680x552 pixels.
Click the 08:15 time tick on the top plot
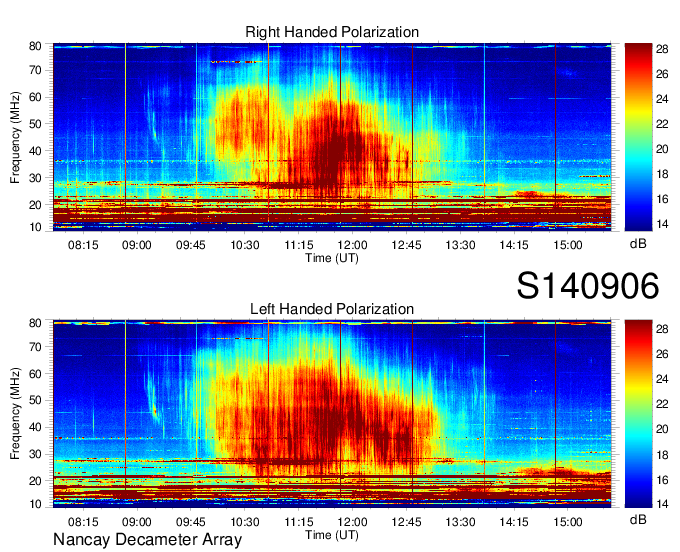pos(83,245)
